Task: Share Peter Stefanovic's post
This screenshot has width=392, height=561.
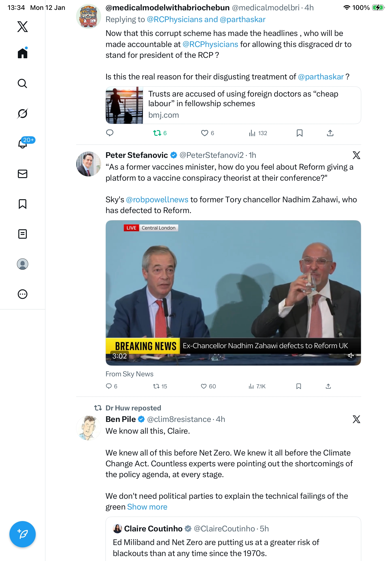Action: tap(328, 386)
